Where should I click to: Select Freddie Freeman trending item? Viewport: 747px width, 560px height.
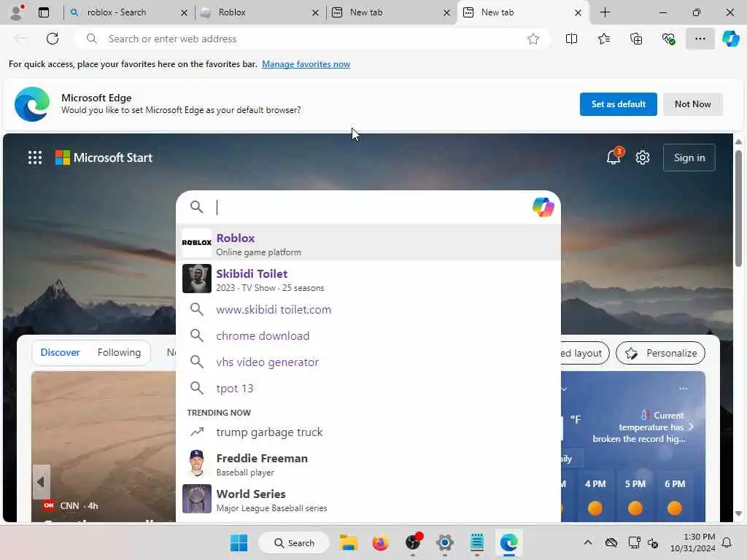368,463
